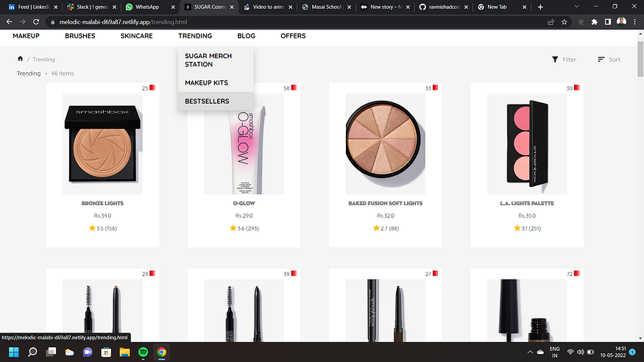The image size is (644, 362).
Task: Go to the OFFERS page
Action: click(x=293, y=36)
